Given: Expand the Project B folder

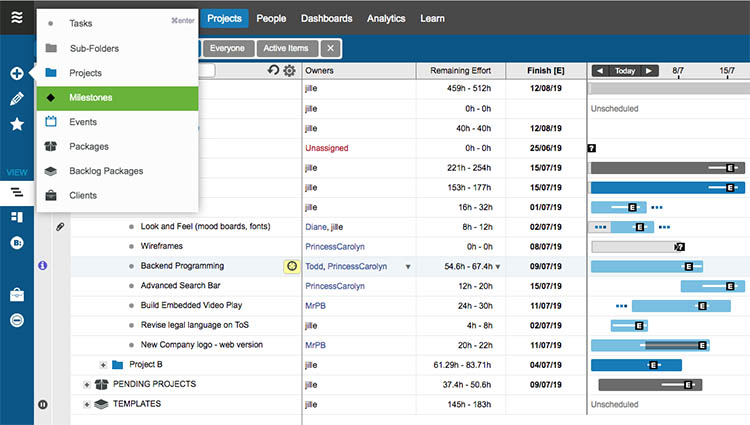Looking at the screenshot, I should [103, 365].
